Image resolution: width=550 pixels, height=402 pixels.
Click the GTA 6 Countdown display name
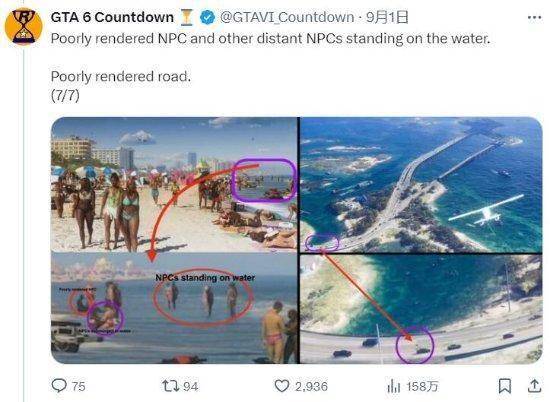112,17
